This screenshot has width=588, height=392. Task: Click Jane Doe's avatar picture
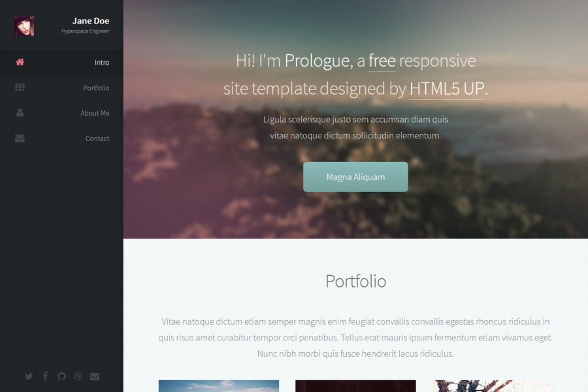coord(24,25)
